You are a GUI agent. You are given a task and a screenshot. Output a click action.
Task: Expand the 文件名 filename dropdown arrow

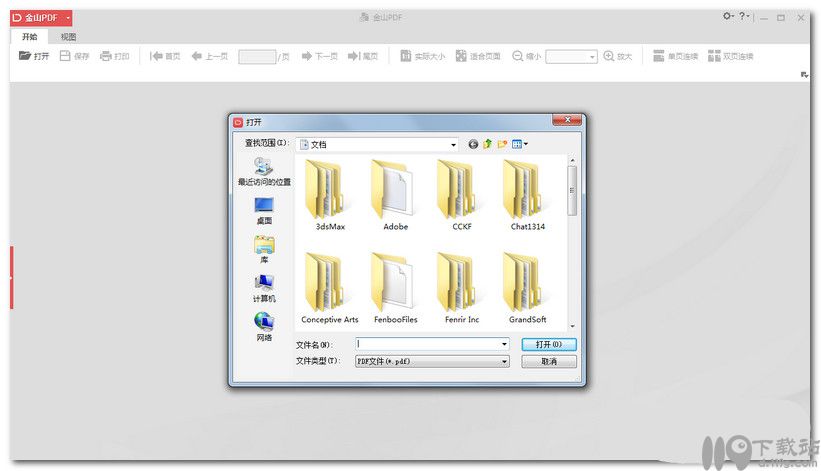[x=504, y=344]
